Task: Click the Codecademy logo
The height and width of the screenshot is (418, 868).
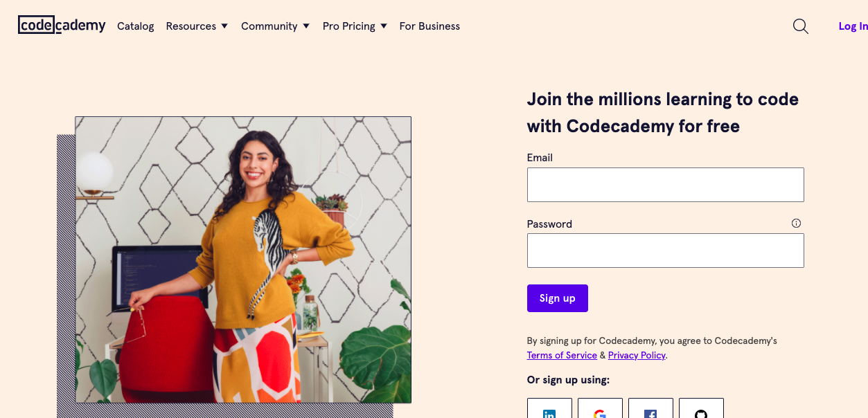Action: (x=62, y=26)
